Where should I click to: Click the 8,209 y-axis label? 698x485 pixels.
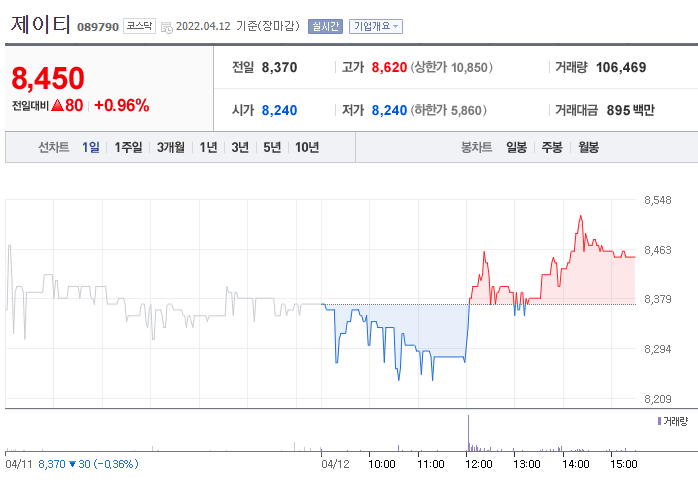(657, 399)
